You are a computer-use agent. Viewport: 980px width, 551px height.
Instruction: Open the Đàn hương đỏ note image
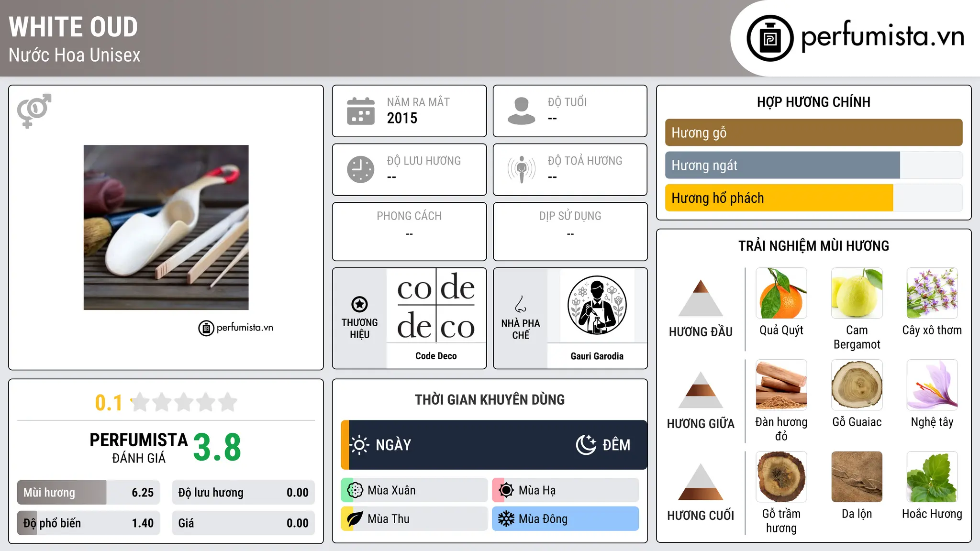coord(781,385)
